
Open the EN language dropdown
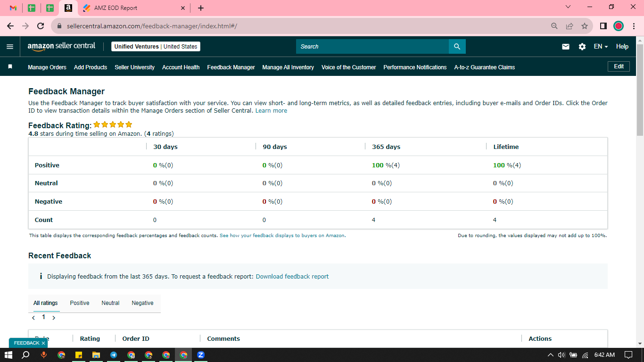point(601,47)
